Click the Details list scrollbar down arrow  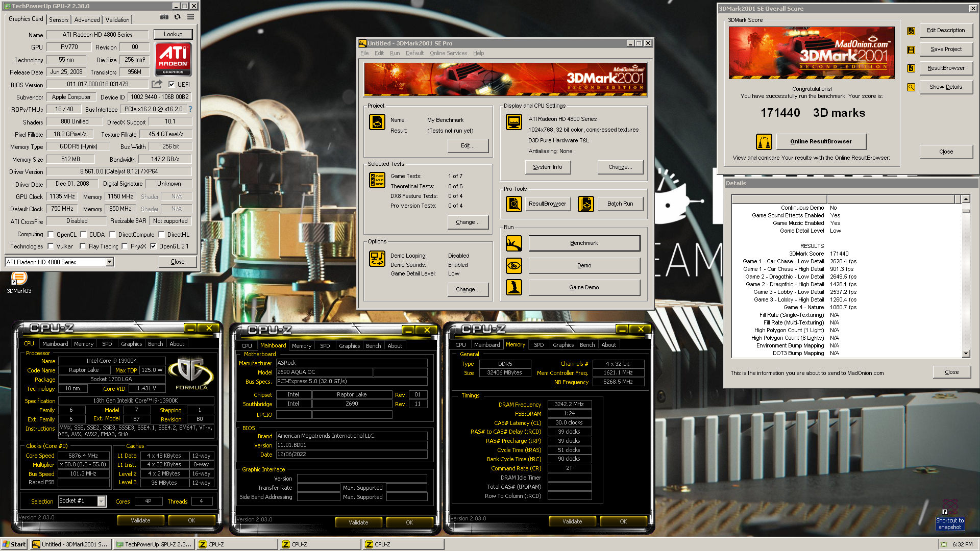point(966,354)
